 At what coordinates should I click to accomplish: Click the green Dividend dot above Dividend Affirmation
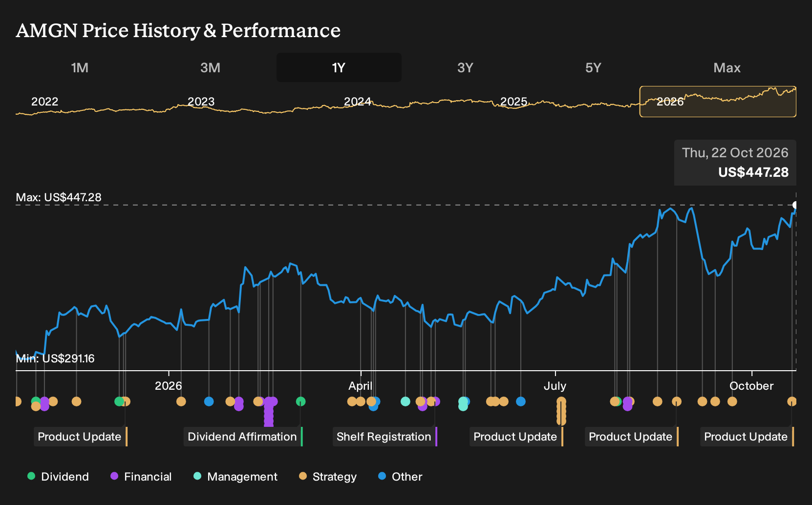[x=301, y=401]
